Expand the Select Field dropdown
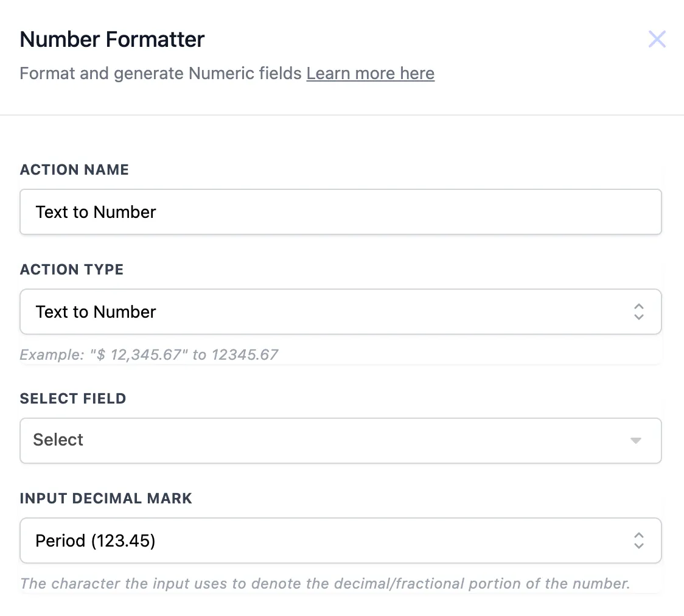The width and height of the screenshot is (684, 616). coord(341,441)
